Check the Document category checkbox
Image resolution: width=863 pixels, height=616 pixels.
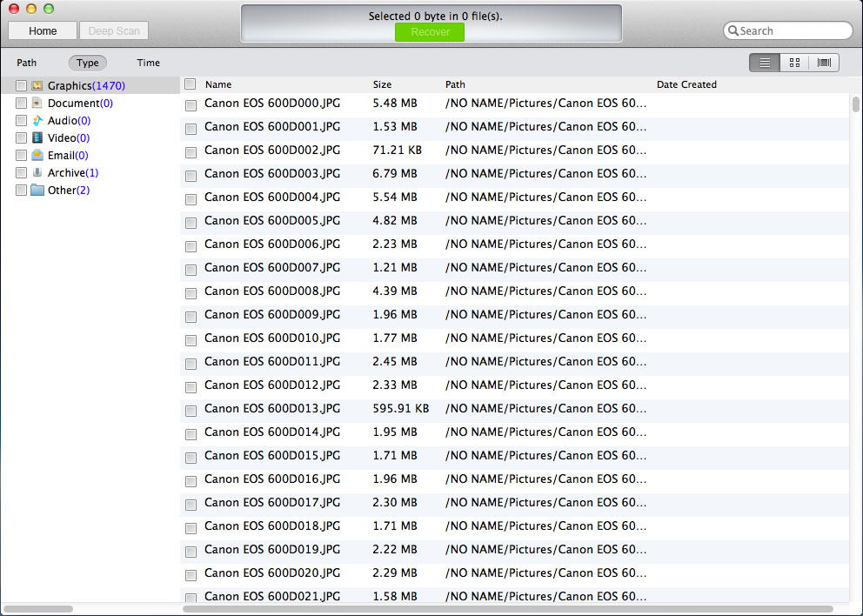tap(21, 103)
